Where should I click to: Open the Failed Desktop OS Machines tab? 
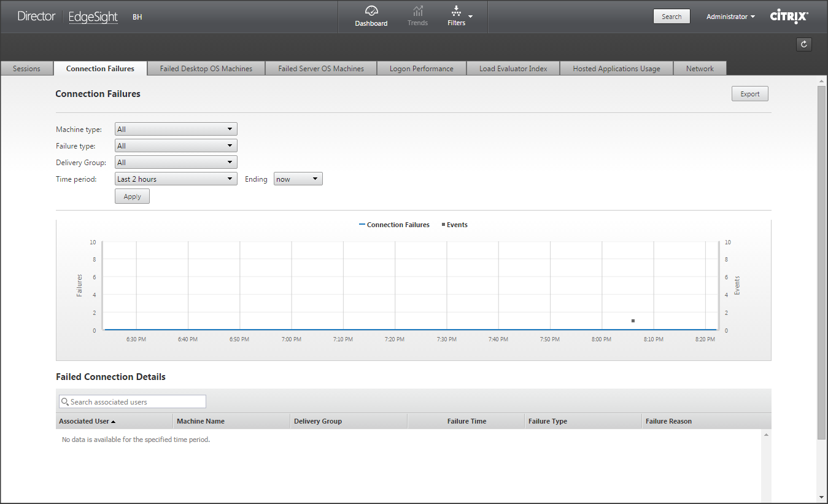(206, 69)
